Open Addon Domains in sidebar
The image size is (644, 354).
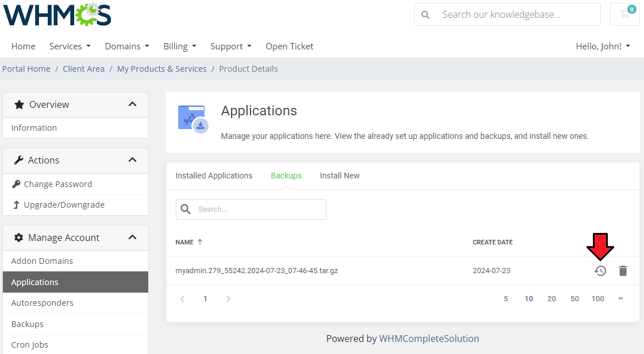(x=76, y=261)
